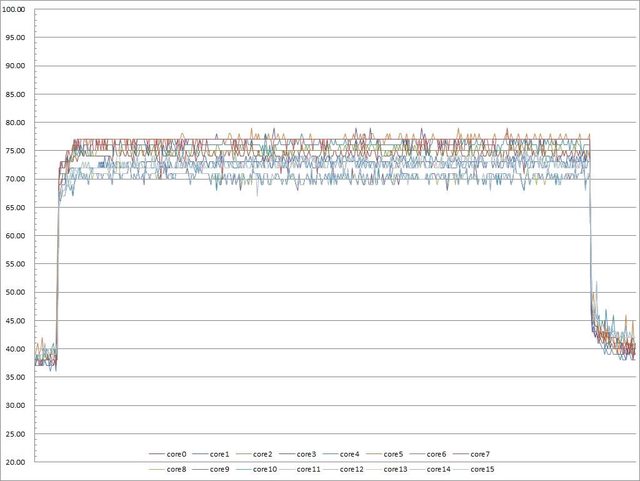Click the 50.00 y-axis tick label
The image size is (640, 481).
(x=17, y=293)
